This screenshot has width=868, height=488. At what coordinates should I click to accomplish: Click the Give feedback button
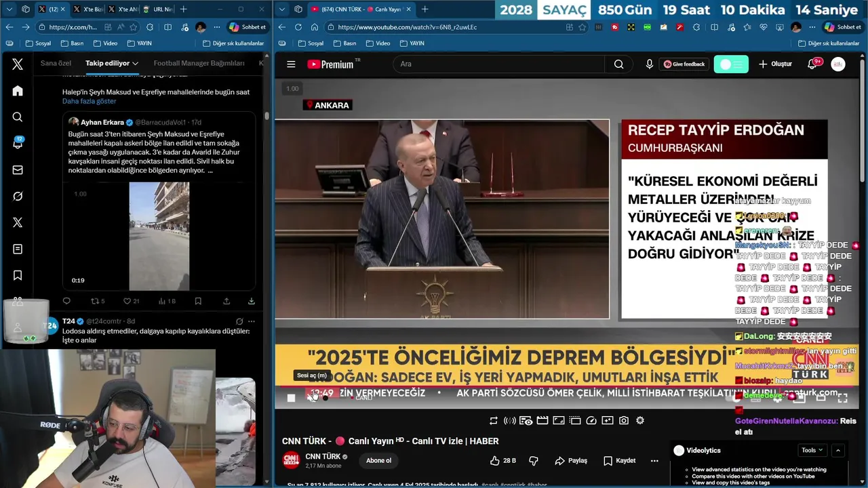pos(684,64)
